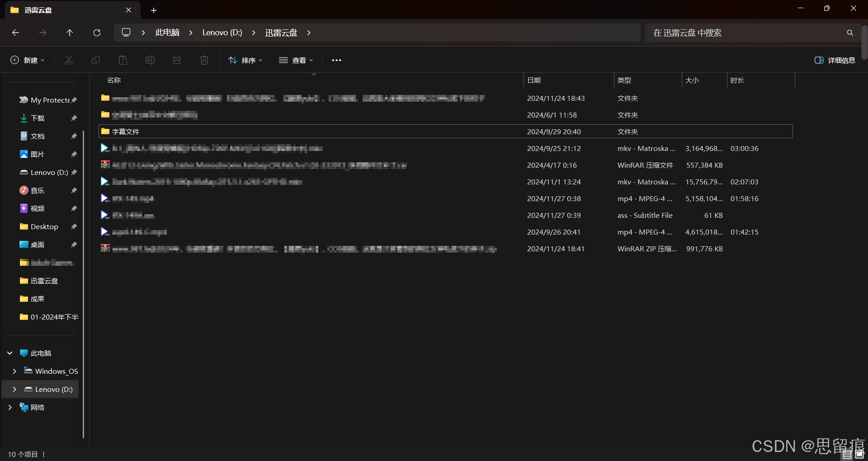Screen dimensions: 868x461
Task: Navigate up one folder level
Action: coord(70,33)
